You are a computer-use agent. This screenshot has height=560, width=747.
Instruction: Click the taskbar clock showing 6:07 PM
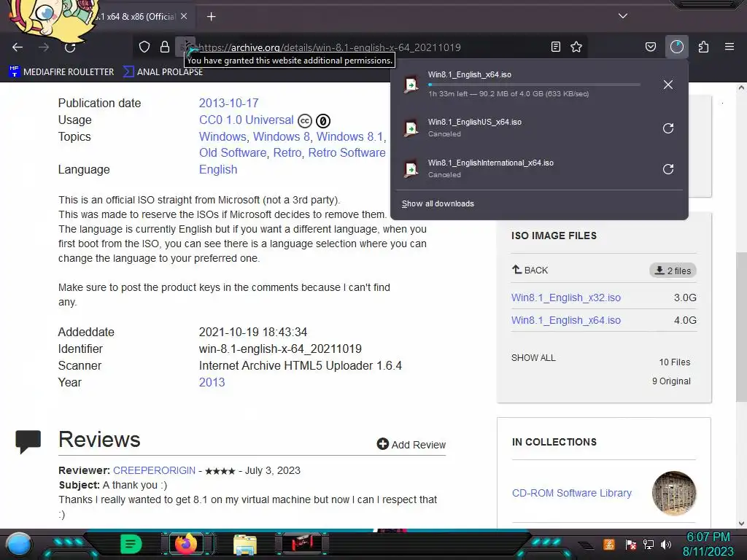click(708, 544)
